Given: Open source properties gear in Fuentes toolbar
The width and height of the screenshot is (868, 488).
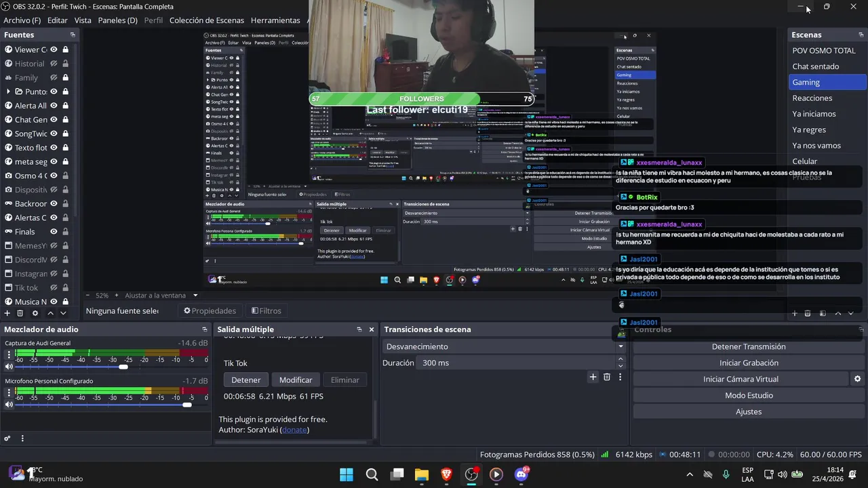Looking at the screenshot, I should coord(35,313).
